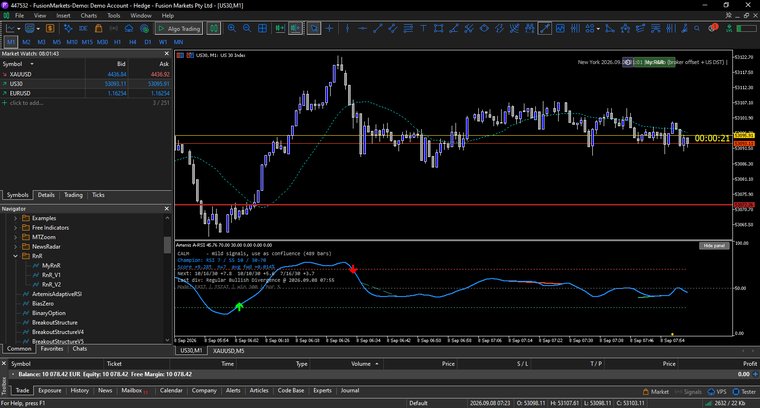Select the EURUSD row in Market Watch
760x408 pixels.
click(x=86, y=93)
